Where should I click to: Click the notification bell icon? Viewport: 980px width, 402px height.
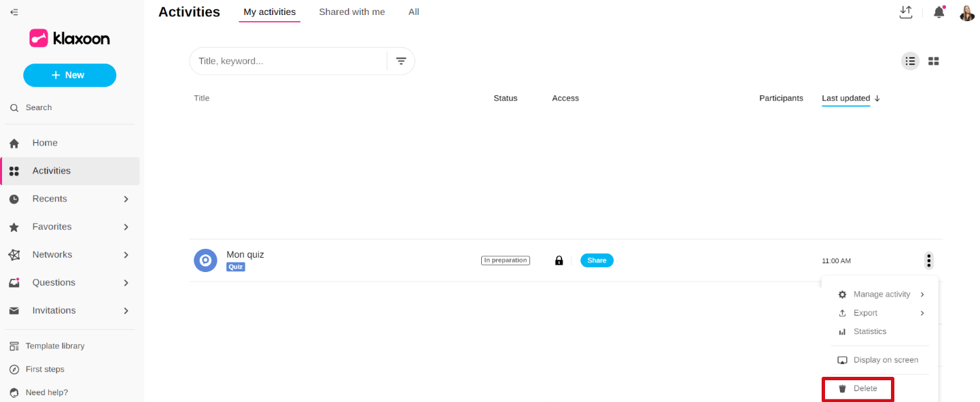point(939,12)
